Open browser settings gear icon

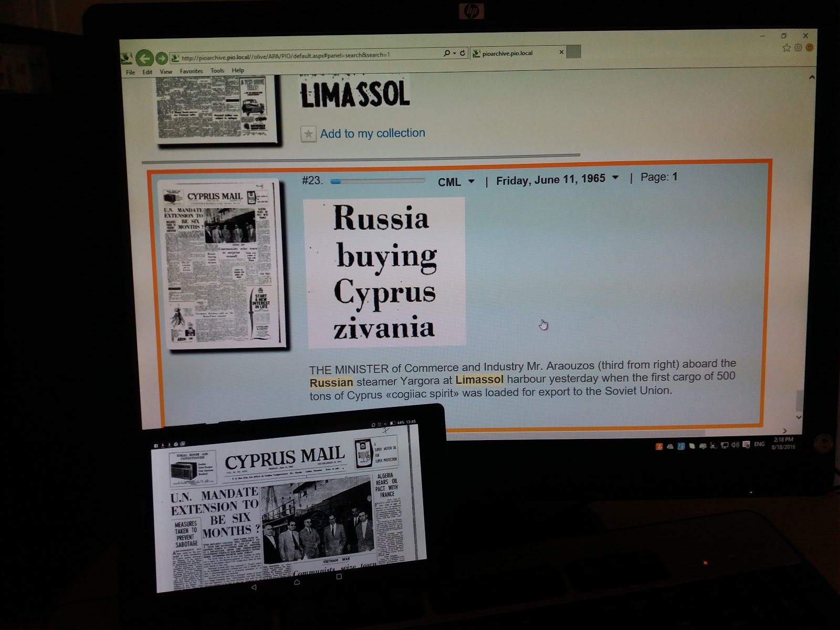pyautogui.click(x=798, y=48)
